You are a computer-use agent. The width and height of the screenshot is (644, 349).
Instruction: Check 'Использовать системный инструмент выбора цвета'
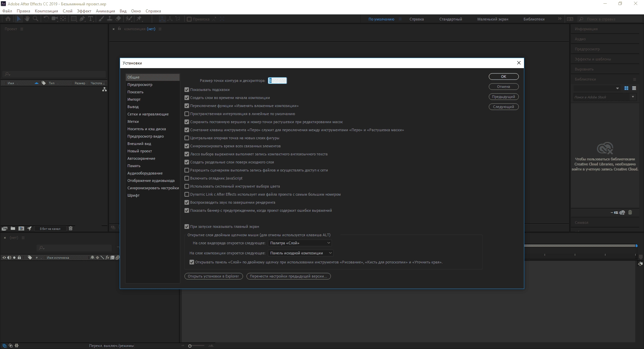tap(187, 186)
